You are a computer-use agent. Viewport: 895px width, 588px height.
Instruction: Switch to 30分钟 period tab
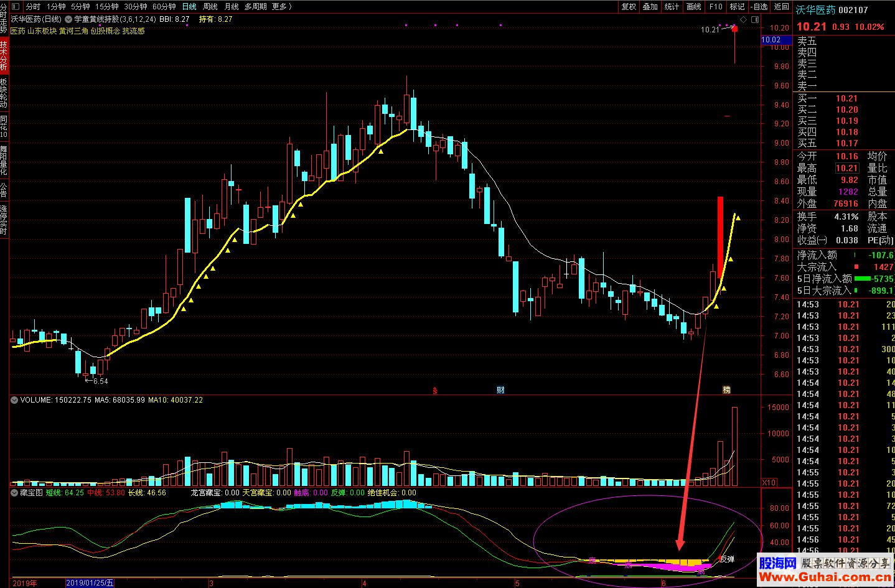(135, 6)
